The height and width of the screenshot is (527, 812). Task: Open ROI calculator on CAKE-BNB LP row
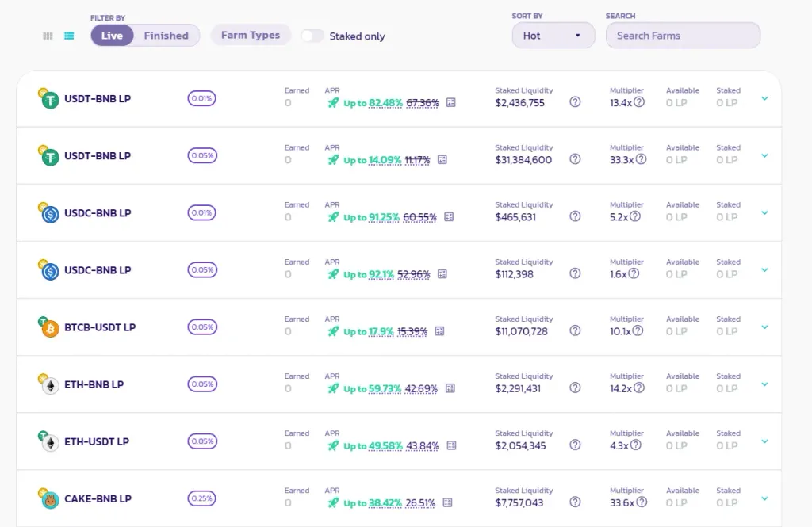pos(448,502)
